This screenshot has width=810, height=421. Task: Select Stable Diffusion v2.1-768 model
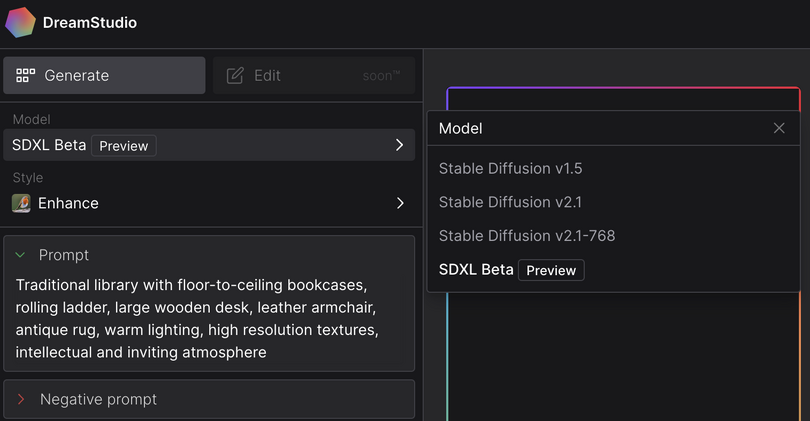527,236
